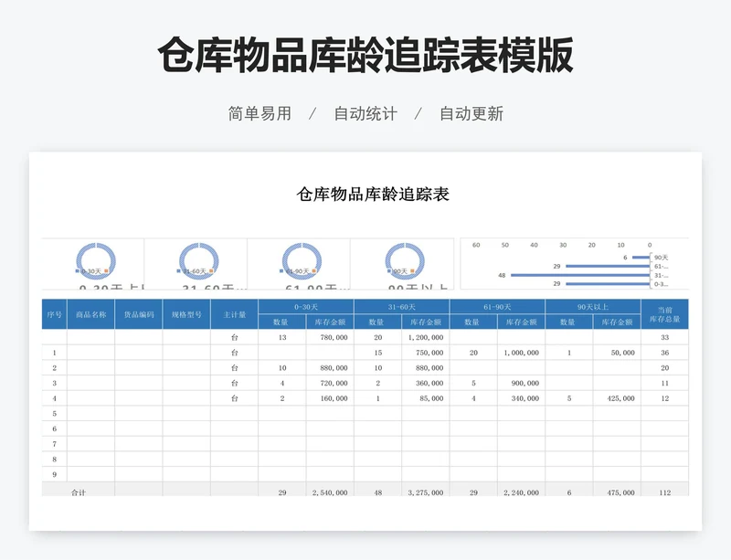
Task: Click the bar labeled 48 in bar chart
Action: pyautogui.click(x=580, y=275)
